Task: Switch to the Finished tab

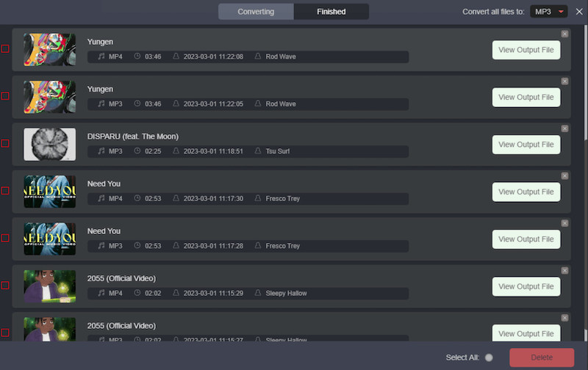Action: pyautogui.click(x=331, y=12)
